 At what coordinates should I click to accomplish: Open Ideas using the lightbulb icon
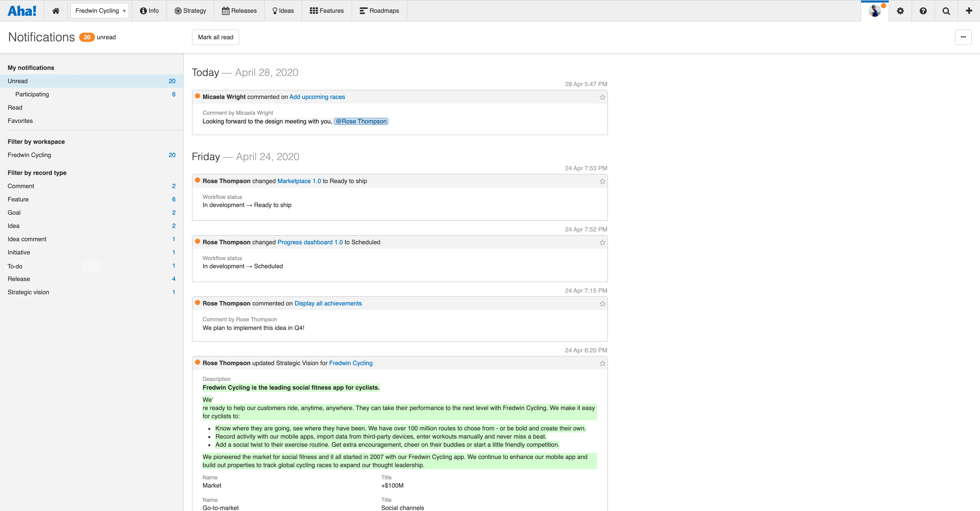pyautogui.click(x=275, y=10)
